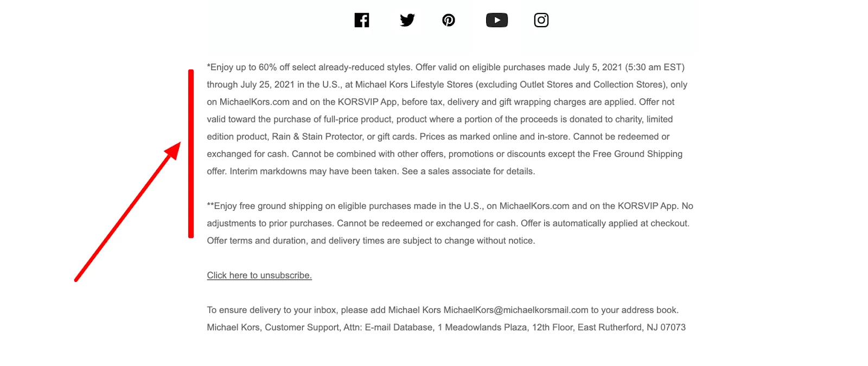868x366 pixels.
Task: Click the paragraph starting '*Enjoy up to 60% off'
Action: [x=447, y=119]
